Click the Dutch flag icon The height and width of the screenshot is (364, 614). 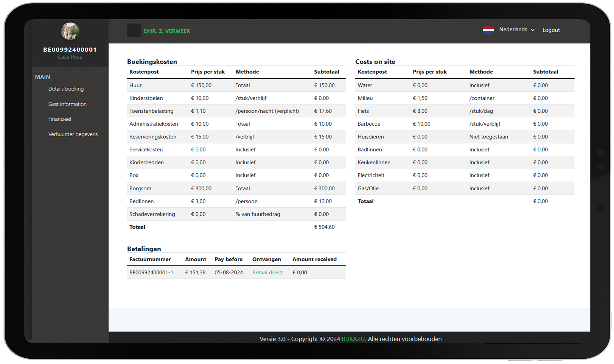coord(488,30)
